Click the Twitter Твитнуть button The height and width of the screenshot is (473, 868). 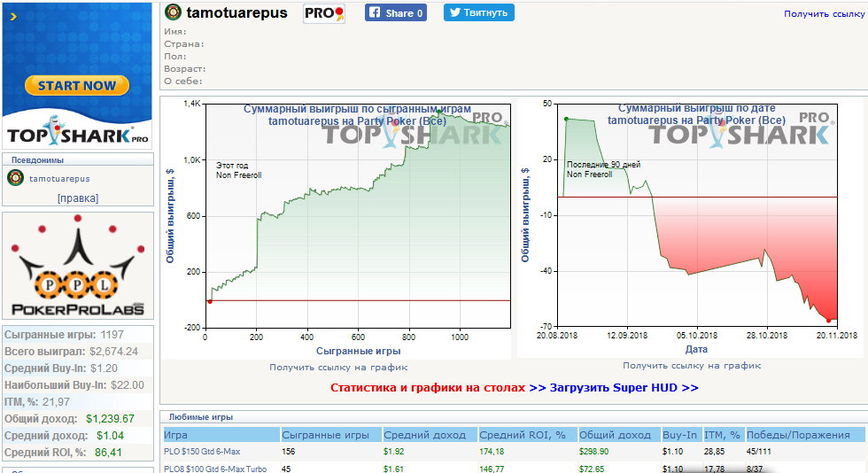tap(479, 12)
